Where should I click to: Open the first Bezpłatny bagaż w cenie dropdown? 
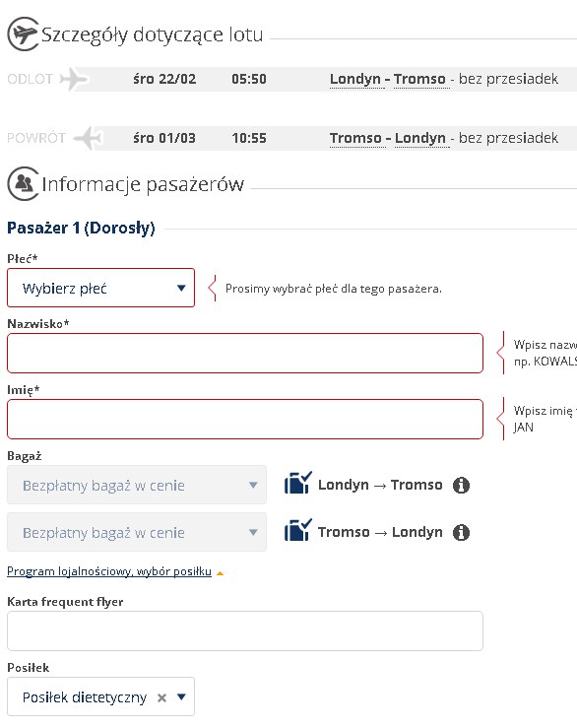[x=137, y=485]
